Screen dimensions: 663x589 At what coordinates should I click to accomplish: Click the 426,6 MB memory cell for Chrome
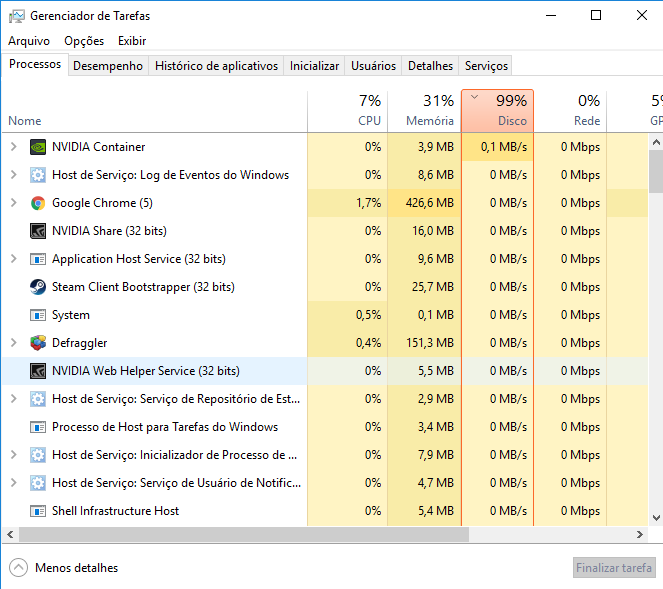click(x=424, y=203)
